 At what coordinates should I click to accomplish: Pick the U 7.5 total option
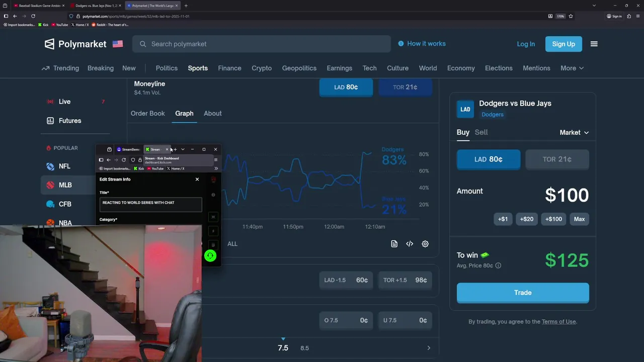coord(405,320)
